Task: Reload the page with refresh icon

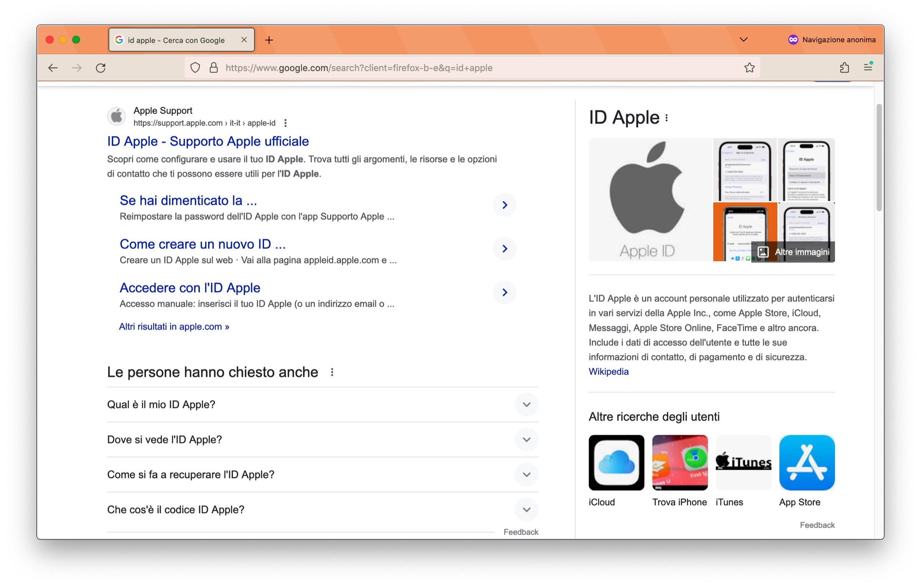Action: click(x=101, y=68)
